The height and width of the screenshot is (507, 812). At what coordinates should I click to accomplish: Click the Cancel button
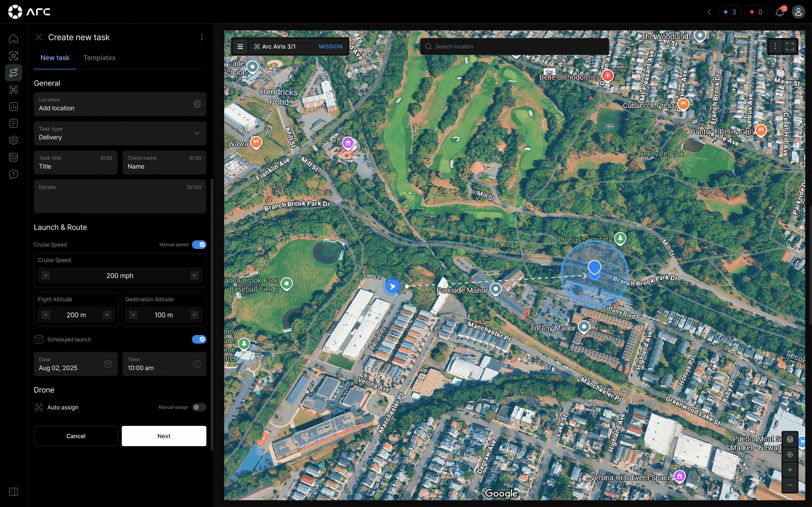[x=76, y=436]
